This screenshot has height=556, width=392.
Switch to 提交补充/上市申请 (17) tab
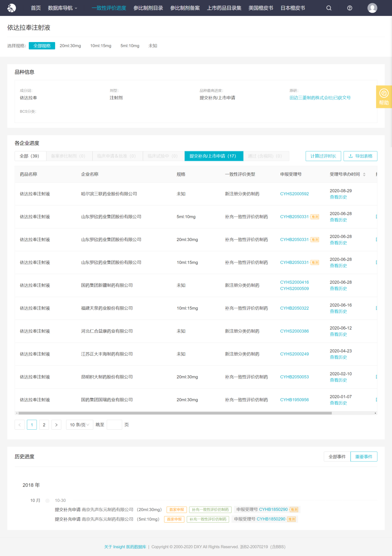[214, 156]
